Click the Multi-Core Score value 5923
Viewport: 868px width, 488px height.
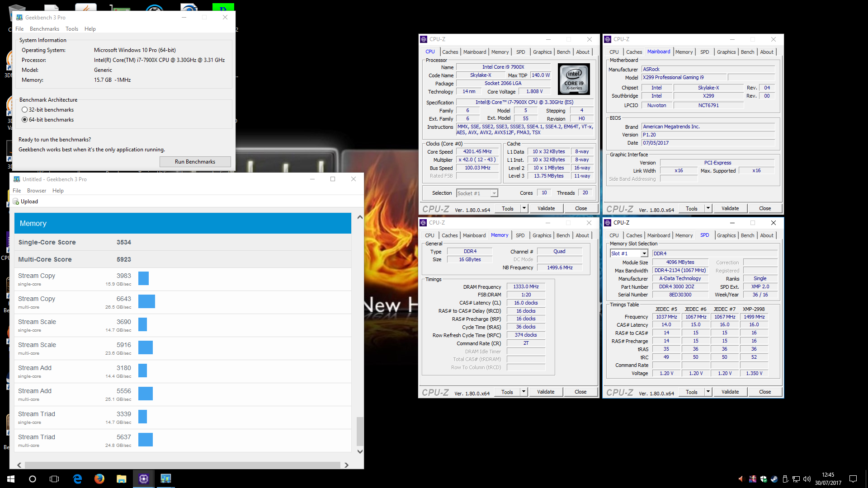pos(124,259)
